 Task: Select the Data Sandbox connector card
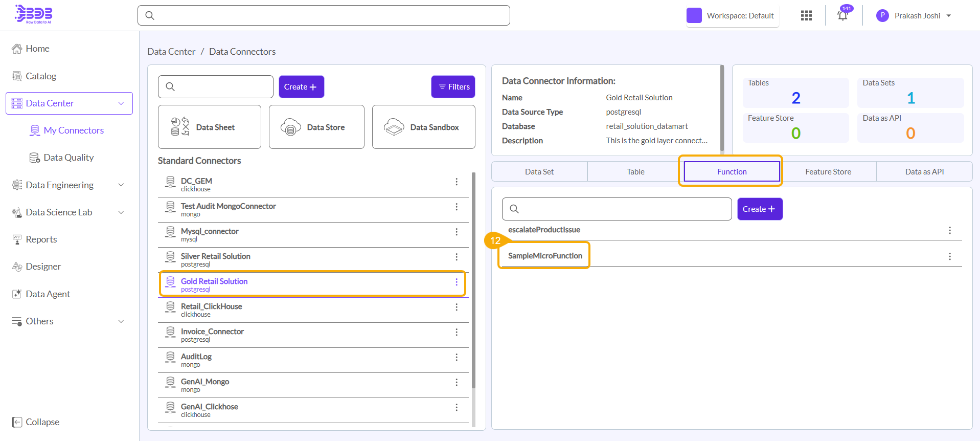point(423,127)
